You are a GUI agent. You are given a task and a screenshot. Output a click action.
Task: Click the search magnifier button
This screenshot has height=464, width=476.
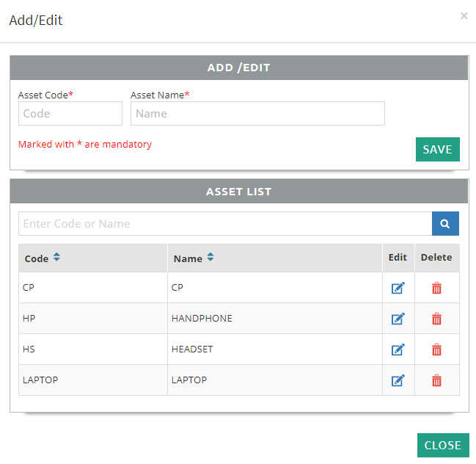(x=445, y=224)
